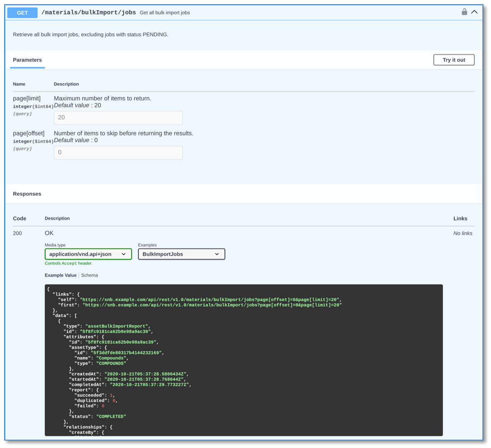Click the page[limit] input field

pos(118,117)
